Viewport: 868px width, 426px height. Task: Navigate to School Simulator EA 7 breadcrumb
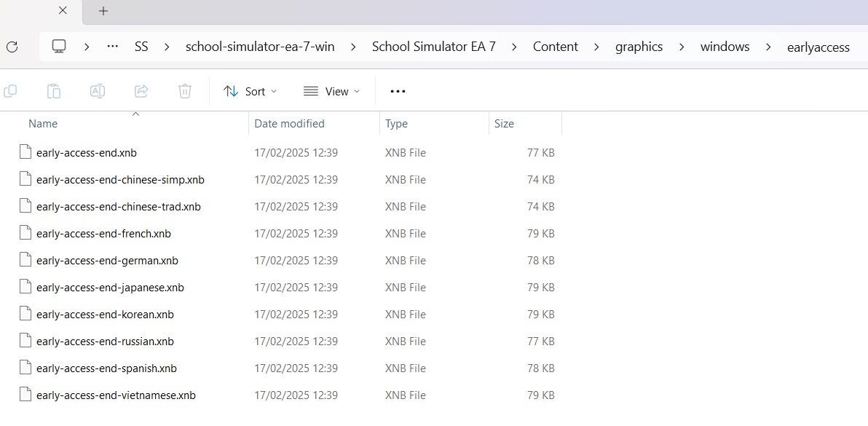[433, 47]
